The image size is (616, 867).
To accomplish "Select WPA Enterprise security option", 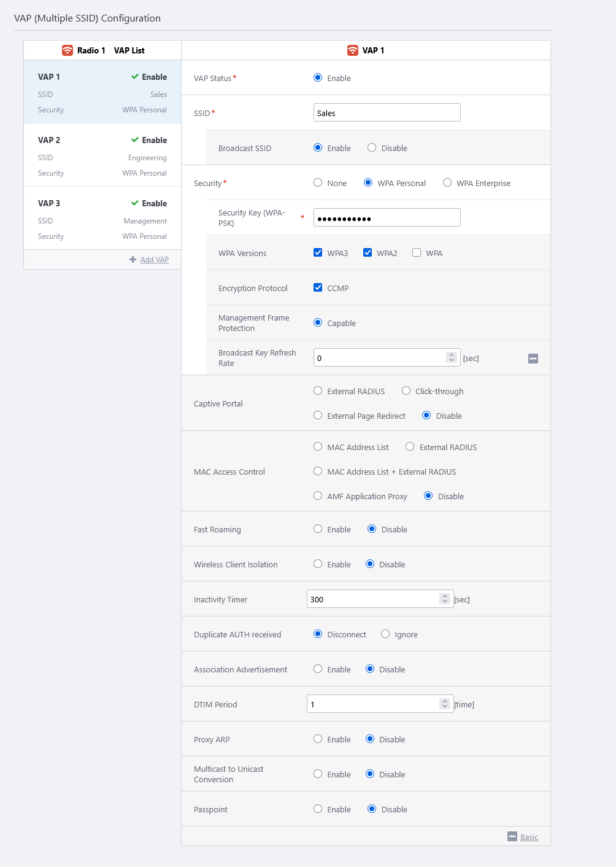I will [x=447, y=182].
